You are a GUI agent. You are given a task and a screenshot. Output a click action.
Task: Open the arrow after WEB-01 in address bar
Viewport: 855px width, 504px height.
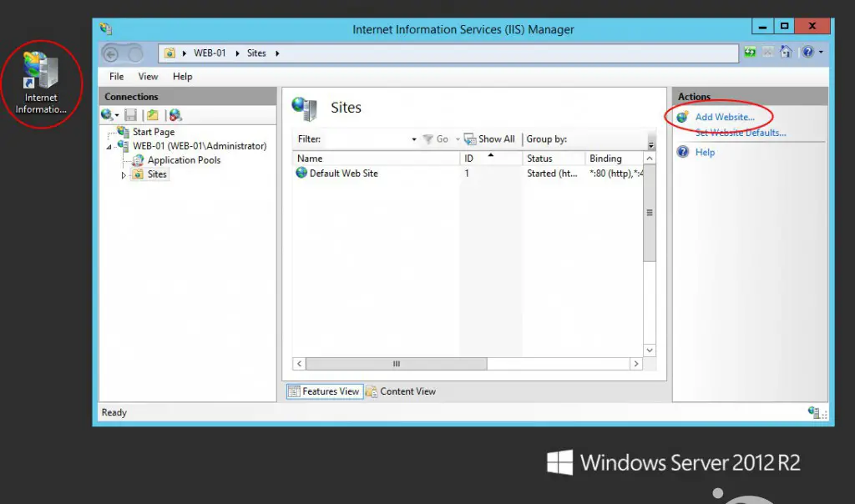click(237, 53)
